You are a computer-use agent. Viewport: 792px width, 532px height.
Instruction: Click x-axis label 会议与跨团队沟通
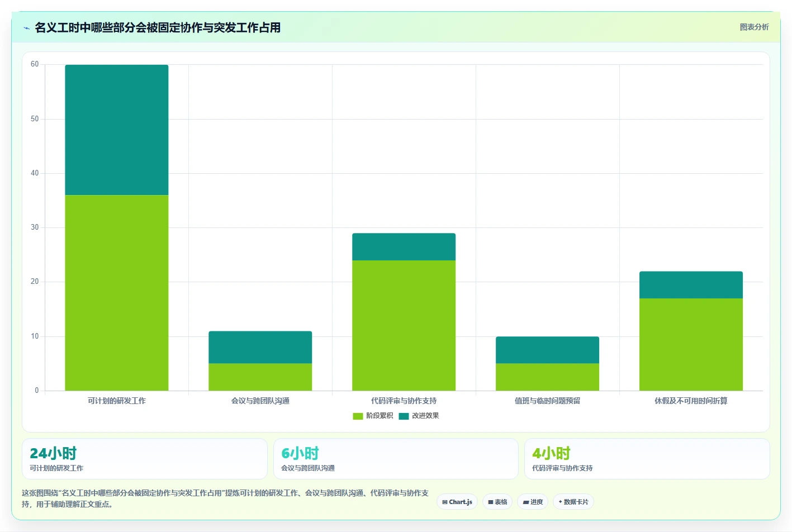tap(260, 401)
